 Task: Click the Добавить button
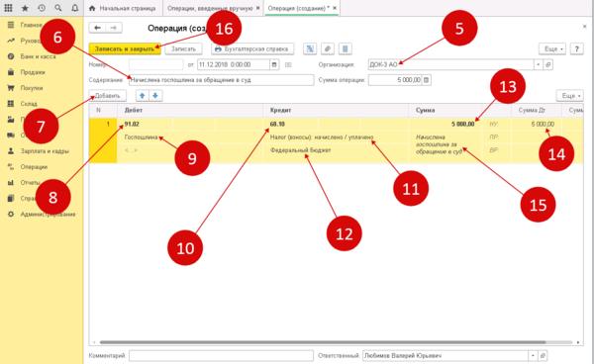coord(108,96)
